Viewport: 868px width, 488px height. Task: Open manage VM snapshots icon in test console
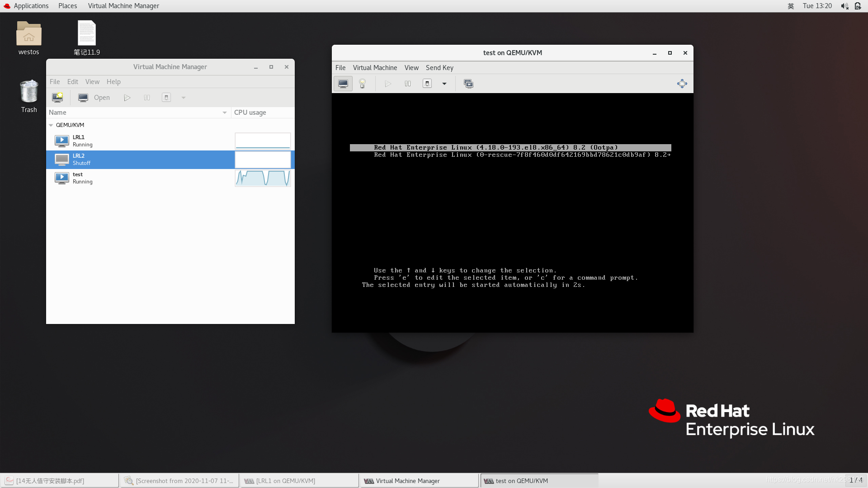468,84
